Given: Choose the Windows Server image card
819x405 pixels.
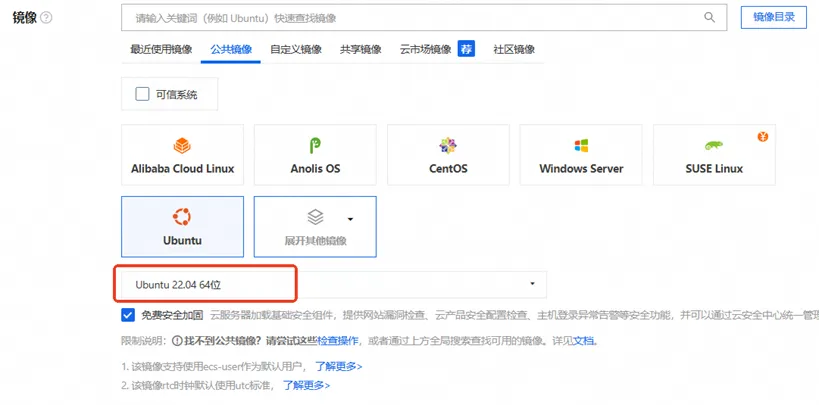Looking at the screenshot, I should (581, 155).
